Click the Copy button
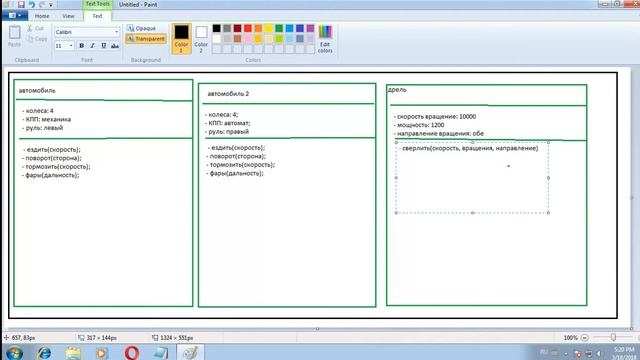Screen dimensions: 640x360 [x=37, y=39]
